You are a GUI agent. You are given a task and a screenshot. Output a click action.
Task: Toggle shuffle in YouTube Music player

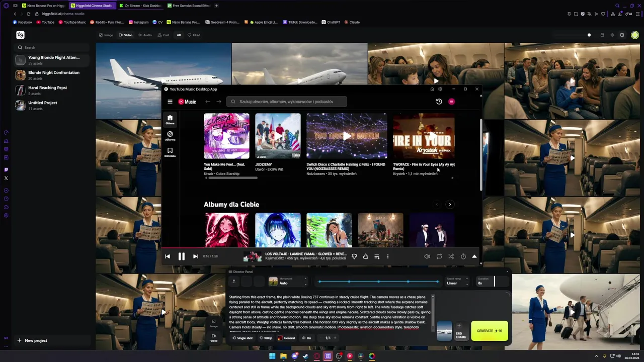tap(451, 256)
